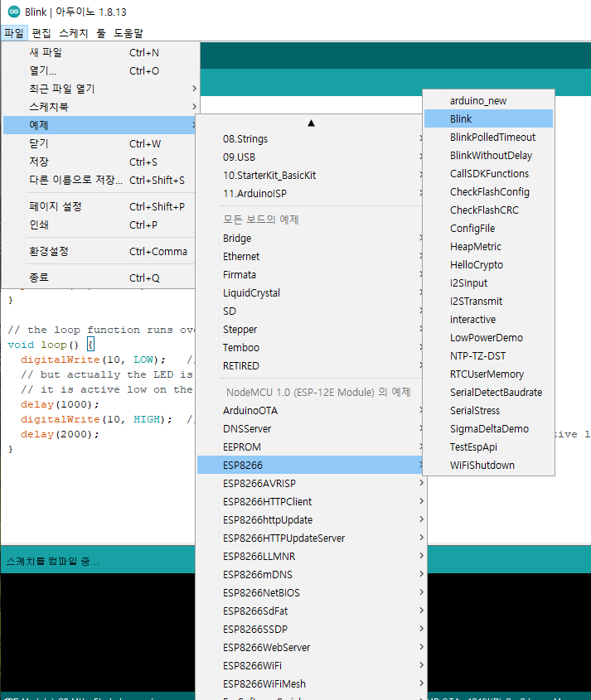Open the 파일 menu

[x=14, y=33]
